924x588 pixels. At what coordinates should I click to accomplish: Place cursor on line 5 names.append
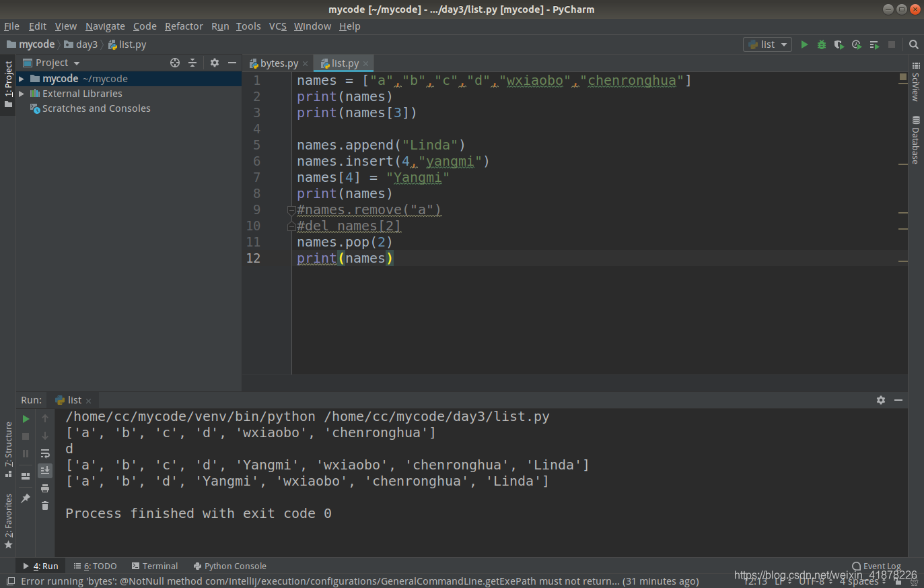381,145
